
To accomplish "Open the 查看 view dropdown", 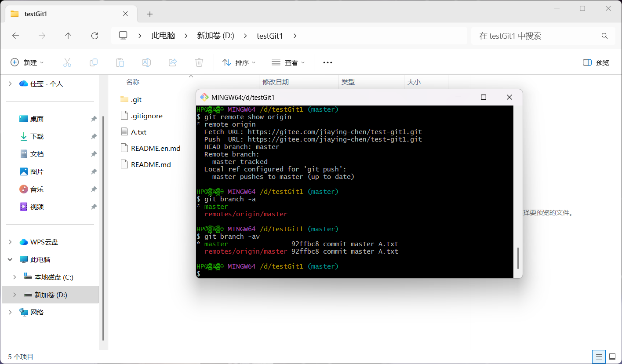I will (x=288, y=62).
